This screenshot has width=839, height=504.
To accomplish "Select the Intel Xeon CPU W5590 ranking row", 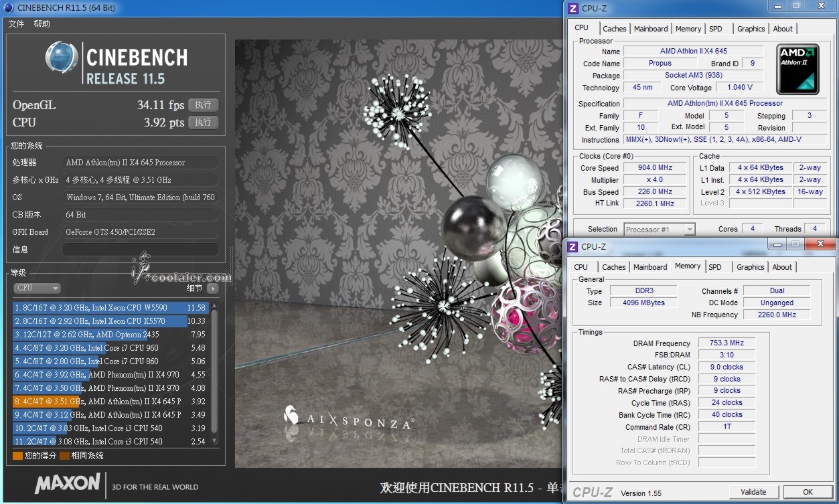I will pos(110,308).
